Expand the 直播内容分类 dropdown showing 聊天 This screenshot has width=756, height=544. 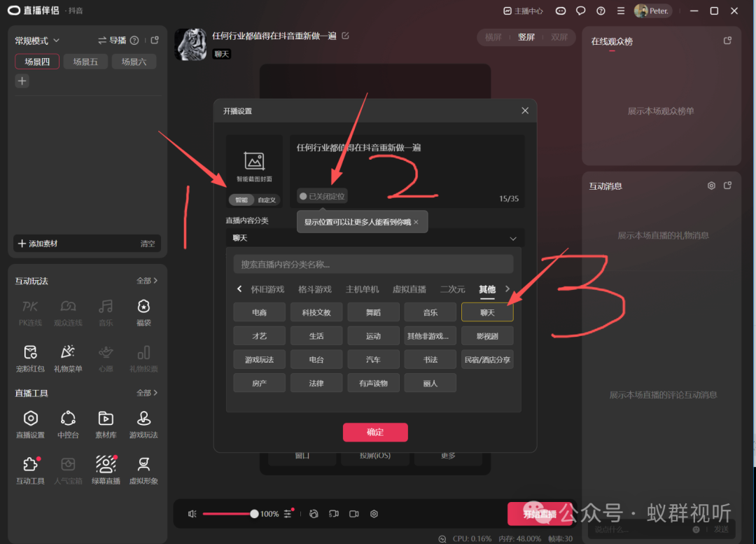(x=374, y=238)
